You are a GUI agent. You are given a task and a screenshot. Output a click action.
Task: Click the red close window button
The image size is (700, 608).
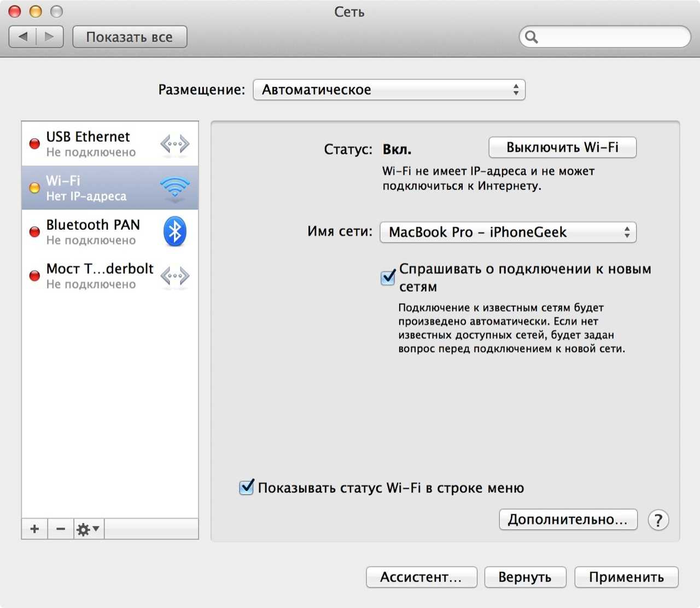[x=15, y=11]
